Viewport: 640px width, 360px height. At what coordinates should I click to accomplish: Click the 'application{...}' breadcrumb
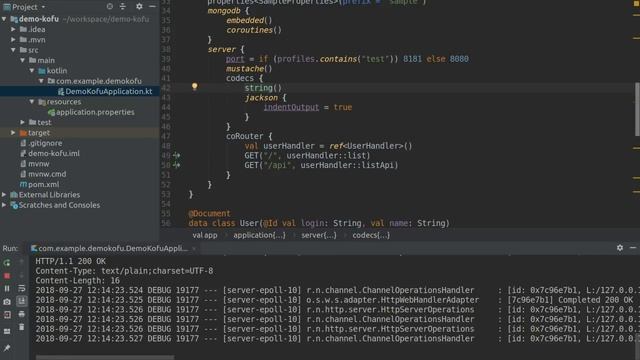pyautogui.click(x=260, y=235)
